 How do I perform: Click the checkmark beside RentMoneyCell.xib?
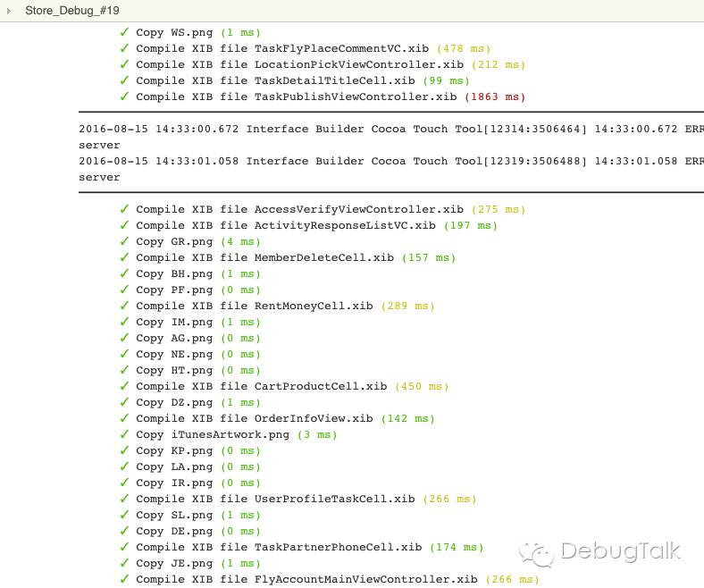124,306
